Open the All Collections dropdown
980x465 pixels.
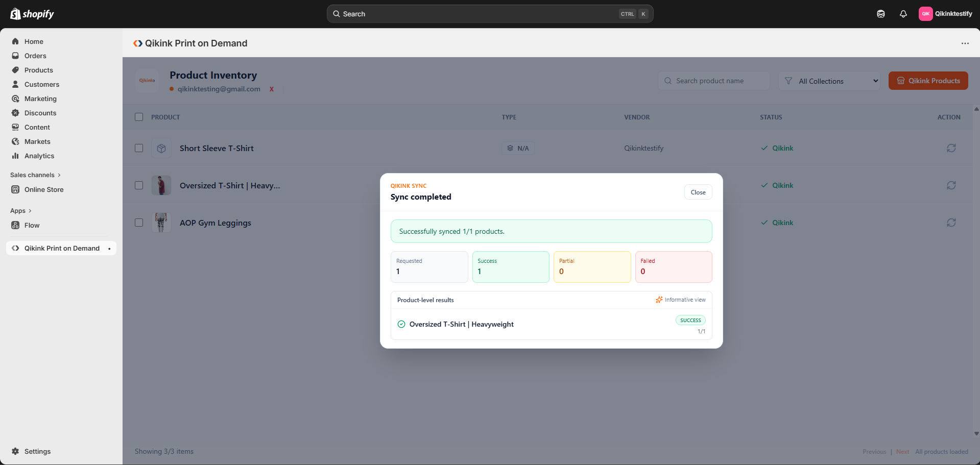click(829, 81)
